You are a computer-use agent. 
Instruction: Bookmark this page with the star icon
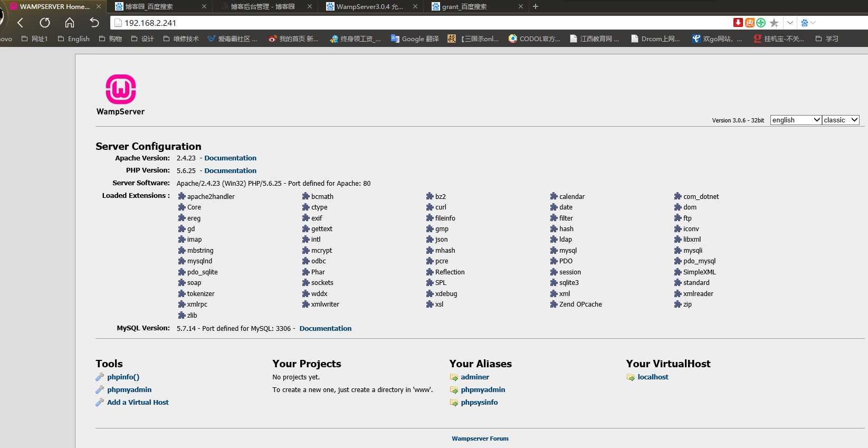pos(774,23)
